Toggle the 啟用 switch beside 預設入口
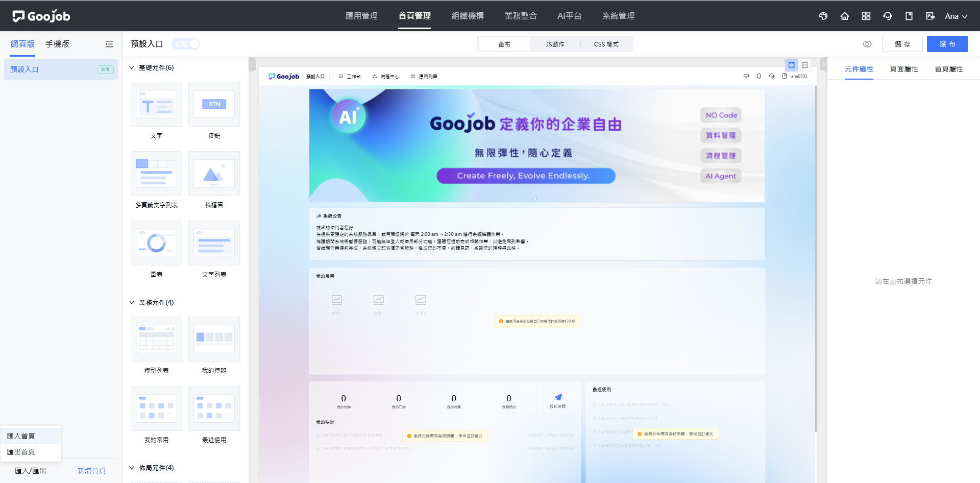The image size is (980, 483). [186, 44]
